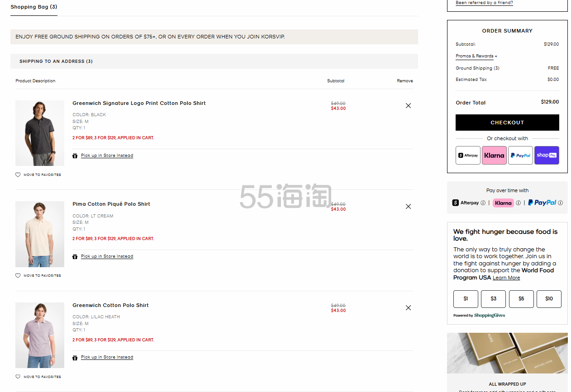This screenshot has height=392, width=571.
Task: Click the Estimated Tax $0.00 value
Action: 553,80
